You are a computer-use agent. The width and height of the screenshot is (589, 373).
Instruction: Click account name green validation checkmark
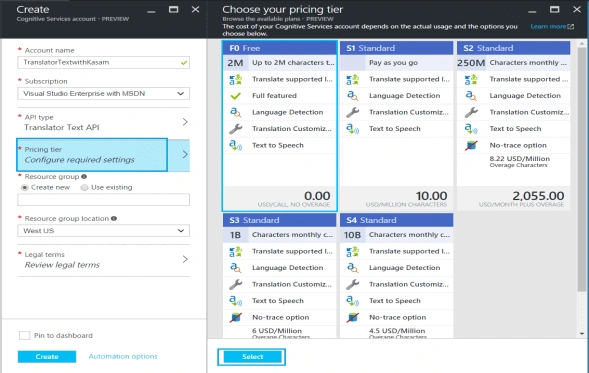184,63
